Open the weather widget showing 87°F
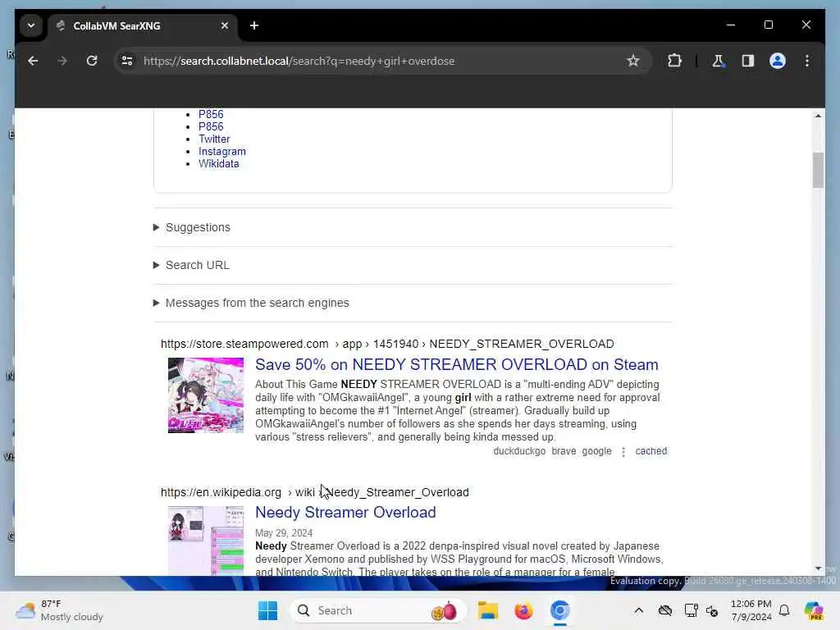The width and height of the screenshot is (840, 630). pos(59,610)
